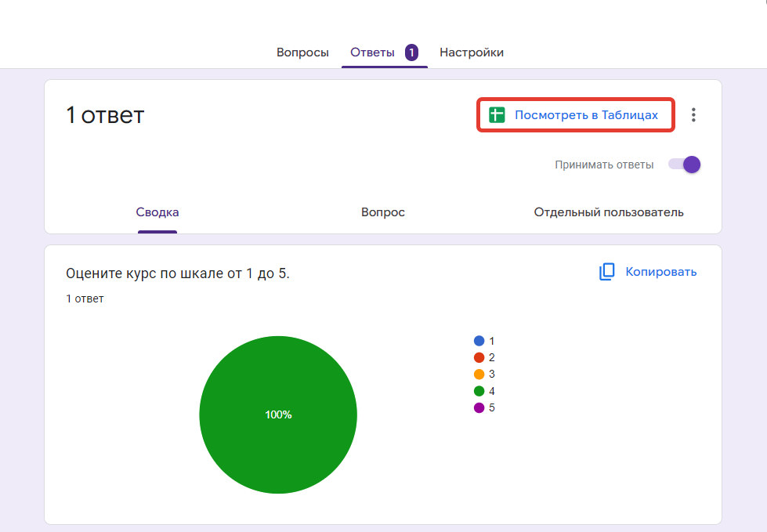Switch to the Настройки tab

472,52
